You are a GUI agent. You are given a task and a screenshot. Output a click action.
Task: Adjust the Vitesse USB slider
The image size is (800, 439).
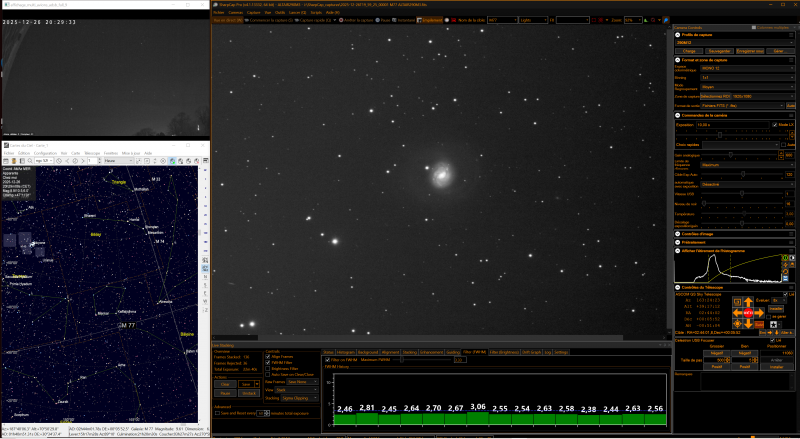742,193
